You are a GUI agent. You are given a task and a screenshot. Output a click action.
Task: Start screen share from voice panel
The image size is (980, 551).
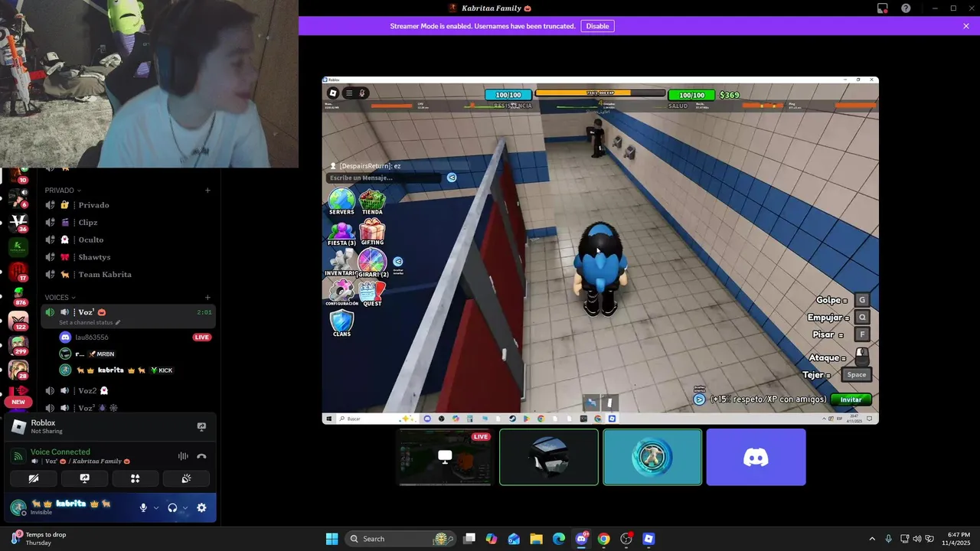point(85,478)
